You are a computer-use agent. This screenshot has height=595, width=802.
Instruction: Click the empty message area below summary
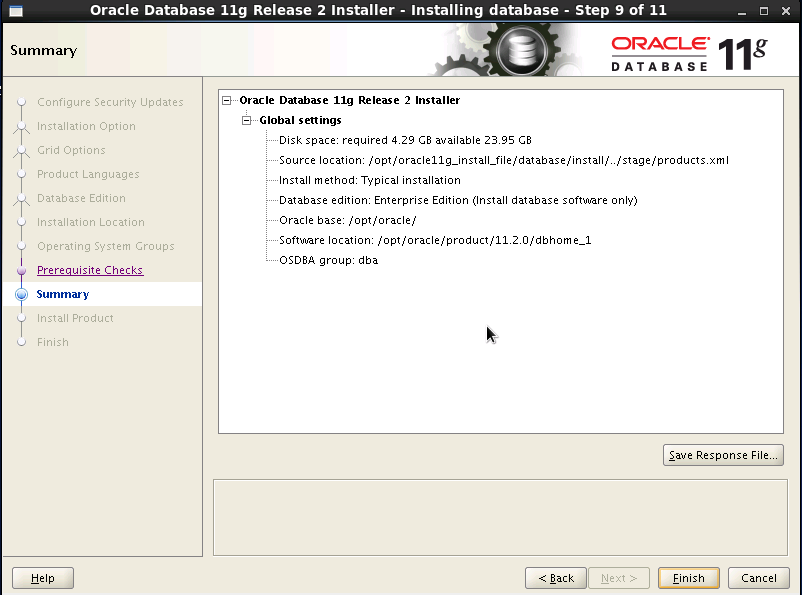point(500,517)
